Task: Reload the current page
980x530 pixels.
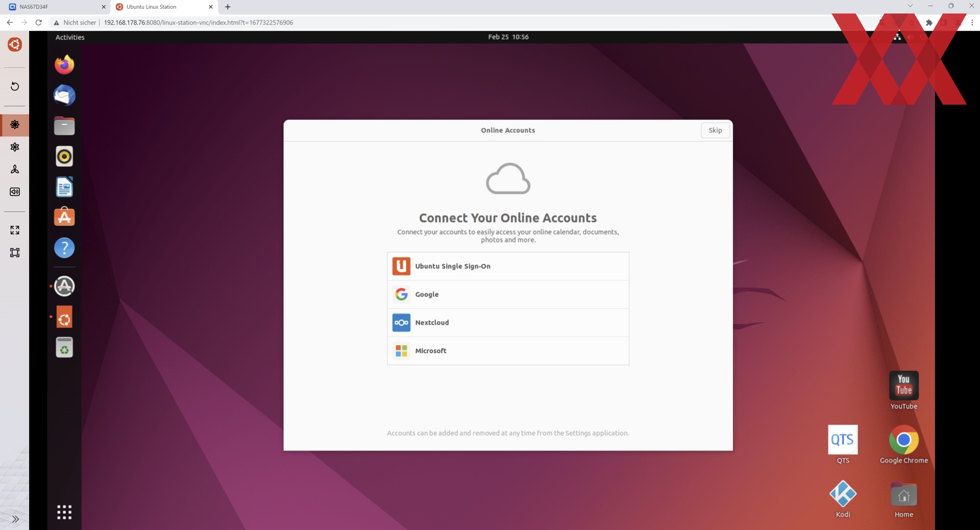Action: [38, 22]
